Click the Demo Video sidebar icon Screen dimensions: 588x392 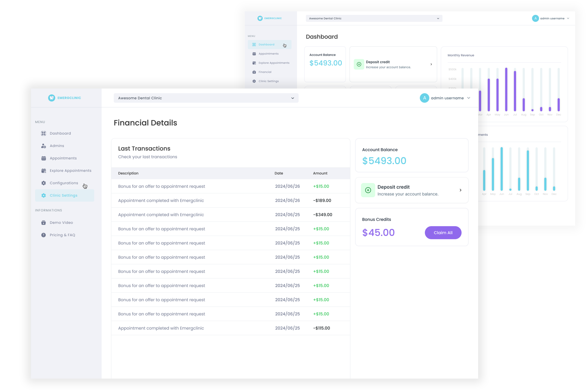[x=43, y=222]
